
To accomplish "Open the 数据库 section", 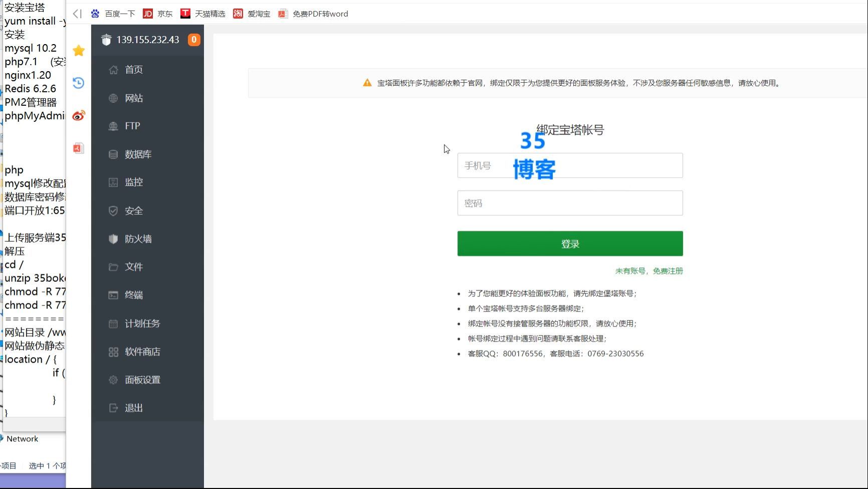I will (138, 154).
